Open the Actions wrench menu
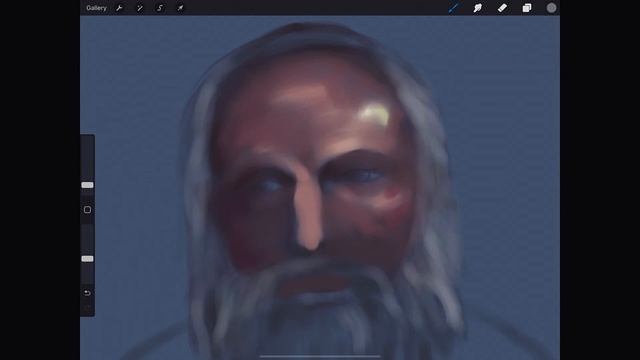This screenshot has height=360, width=640. click(x=119, y=8)
